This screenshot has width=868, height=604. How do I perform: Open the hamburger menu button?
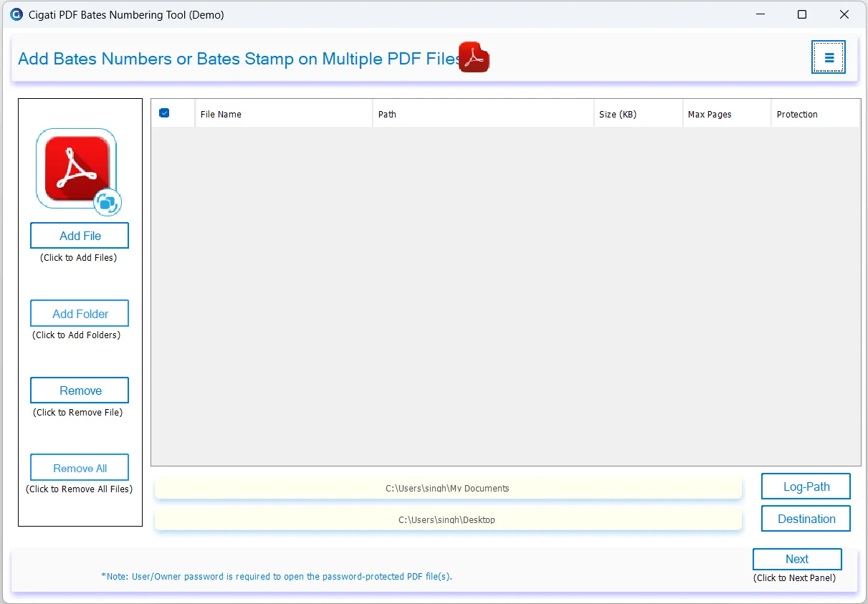pyautogui.click(x=829, y=57)
